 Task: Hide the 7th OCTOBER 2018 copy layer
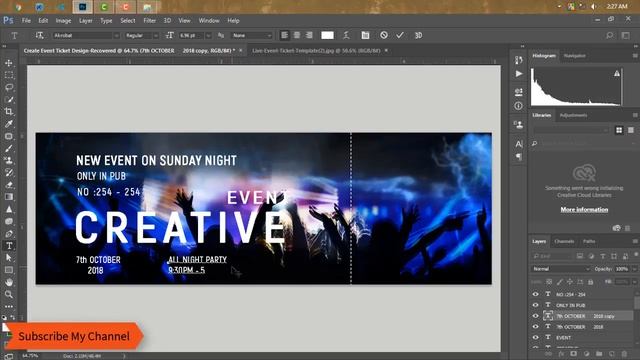pyautogui.click(x=536, y=316)
